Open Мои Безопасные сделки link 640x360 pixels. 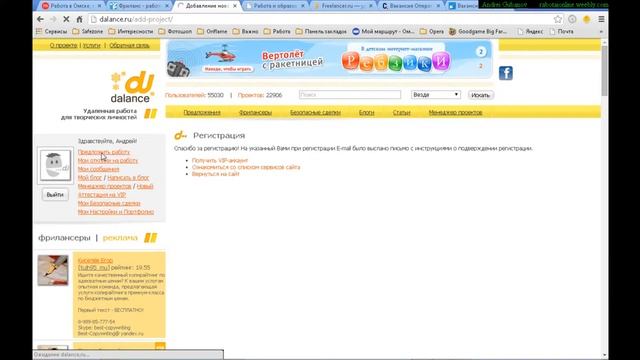(x=109, y=203)
